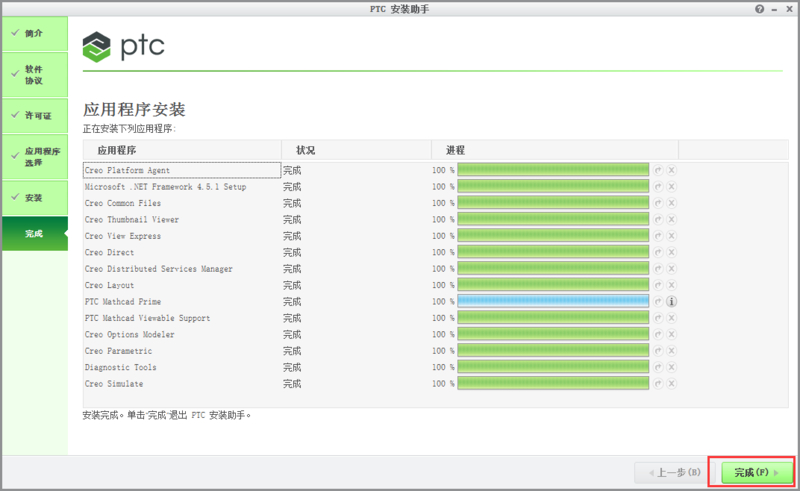Go to the 简介 step in the sidebar

click(x=34, y=33)
